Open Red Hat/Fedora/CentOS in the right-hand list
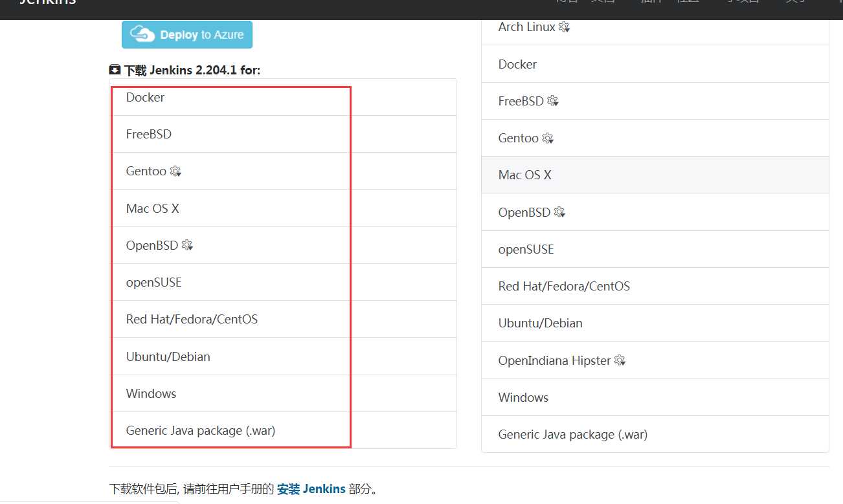Viewport: 843px width, 504px height. pos(655,286)
